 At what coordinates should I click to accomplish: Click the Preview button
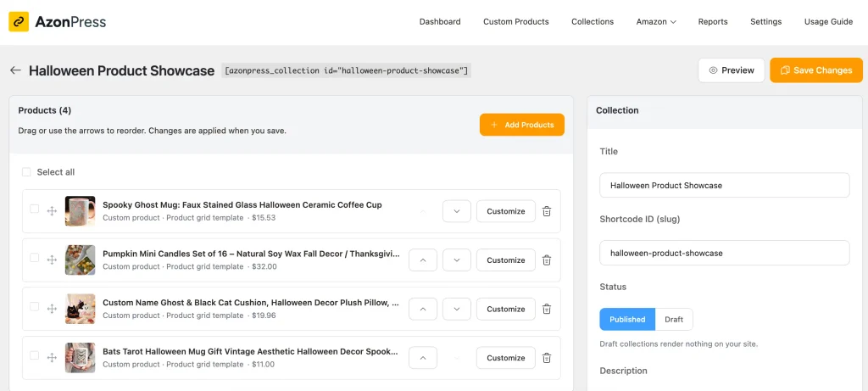[732, 70]
